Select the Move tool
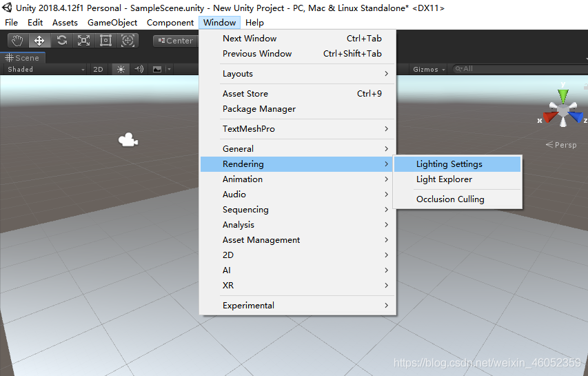This screenshot has height=376, width=588. 39,41
